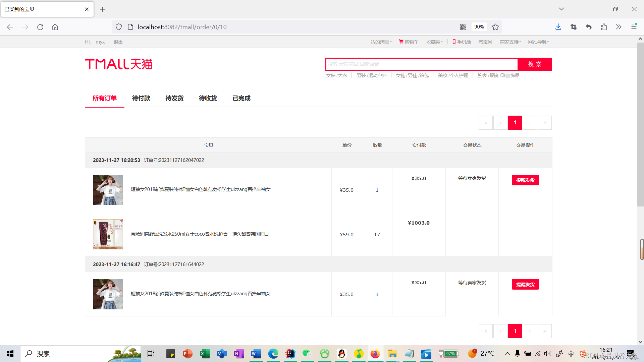
Task: Click the undo arrow toolbar icon
Action: (x=589, y=27)
